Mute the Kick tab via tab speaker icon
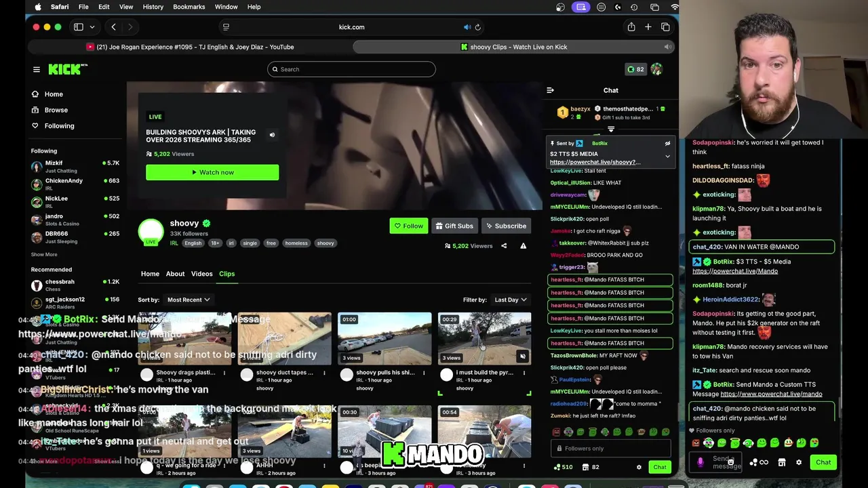The image size is (868, 488). point(668,47)
